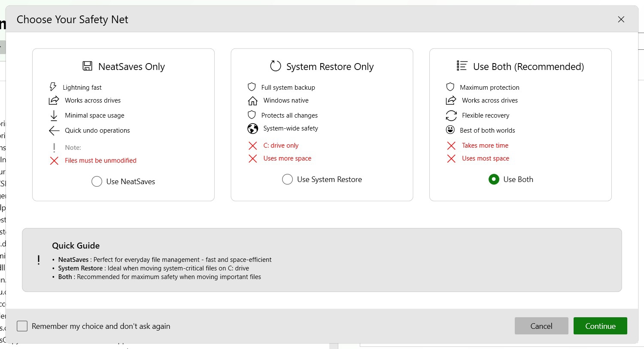Click the down arrow icon for Minimal space usage
644x349 pixels.
(x=54, y=115)
